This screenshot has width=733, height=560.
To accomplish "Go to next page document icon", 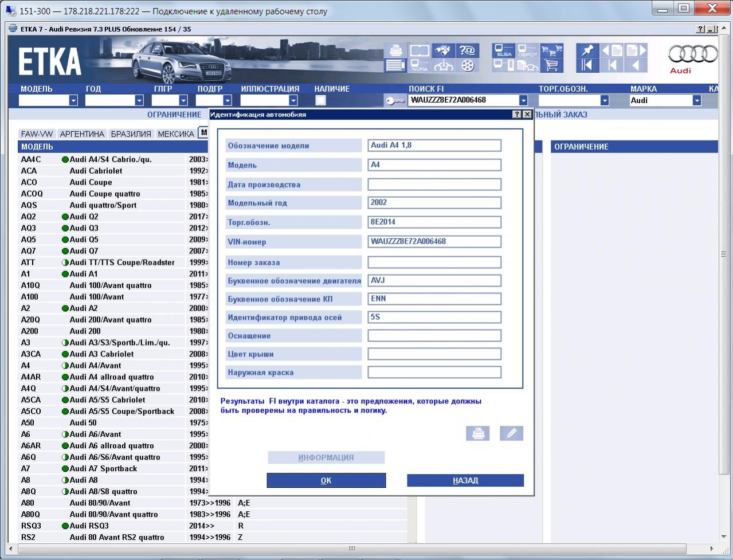I will point(636,50).
